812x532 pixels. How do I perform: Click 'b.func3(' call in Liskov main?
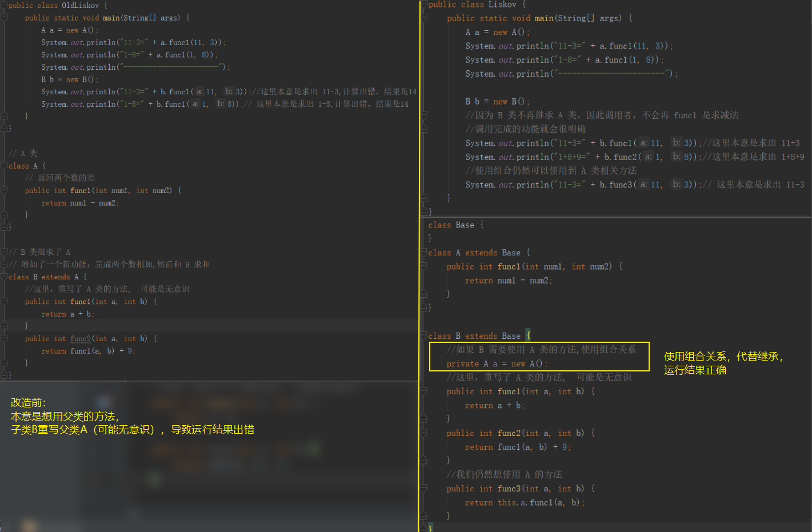click(618, 185)
